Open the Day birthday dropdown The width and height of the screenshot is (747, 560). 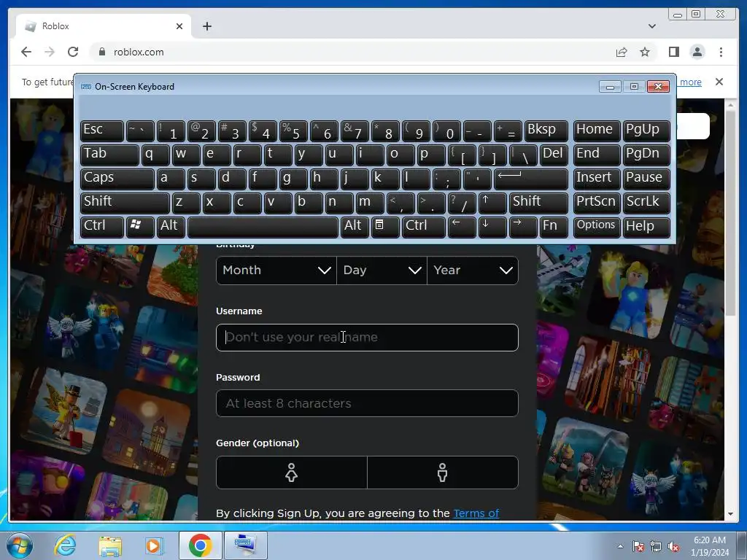tap(382, 271)
